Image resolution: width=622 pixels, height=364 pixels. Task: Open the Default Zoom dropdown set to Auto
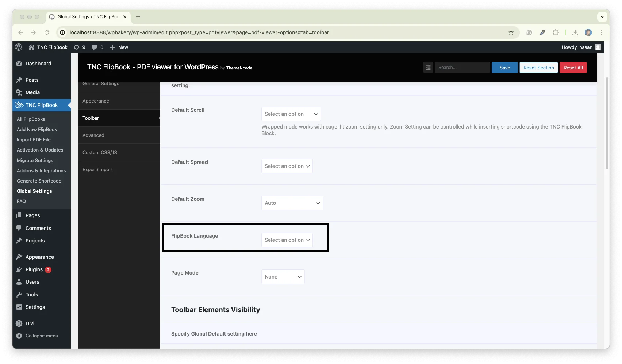(x=292, y=203)
